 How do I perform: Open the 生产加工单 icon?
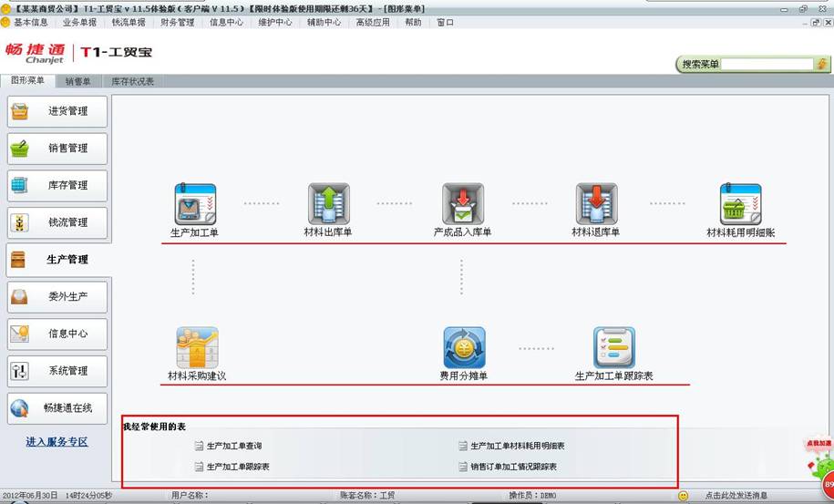point(195,205)
